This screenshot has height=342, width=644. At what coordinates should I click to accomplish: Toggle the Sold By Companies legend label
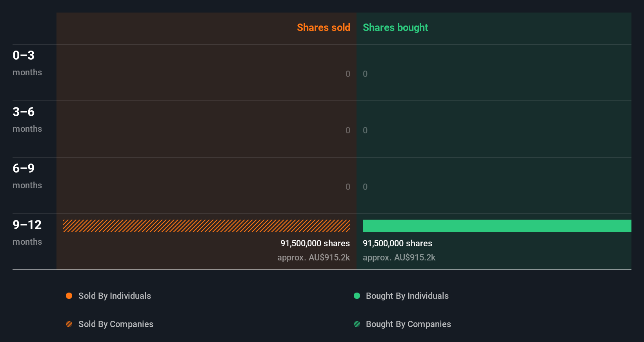[x=116, y=324]
